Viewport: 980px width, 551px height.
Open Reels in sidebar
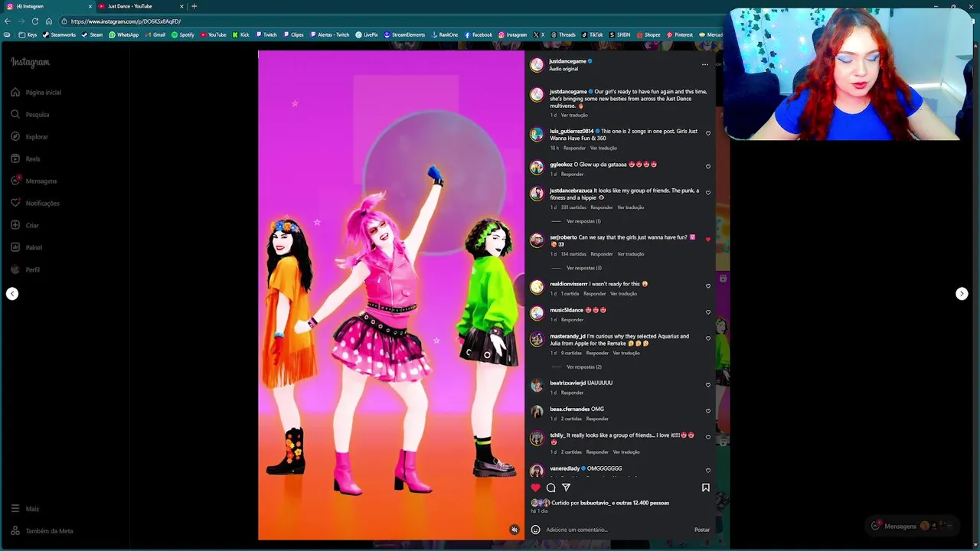coord(25,159)
